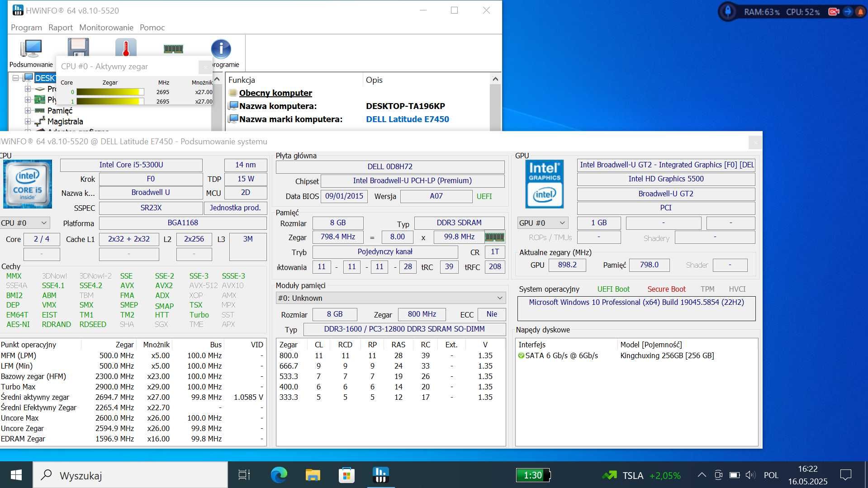
Task: Click the Intel HD Graphics 5500 field
Action: tap(666, 179)
